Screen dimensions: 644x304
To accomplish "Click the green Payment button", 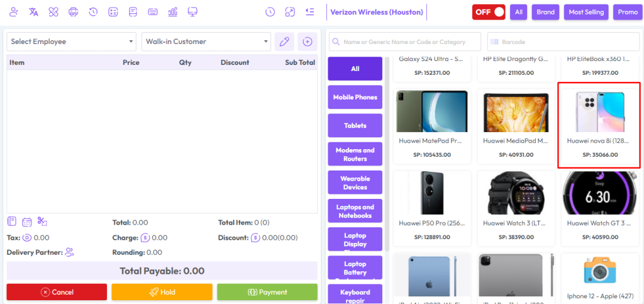I will click(267, 292).
